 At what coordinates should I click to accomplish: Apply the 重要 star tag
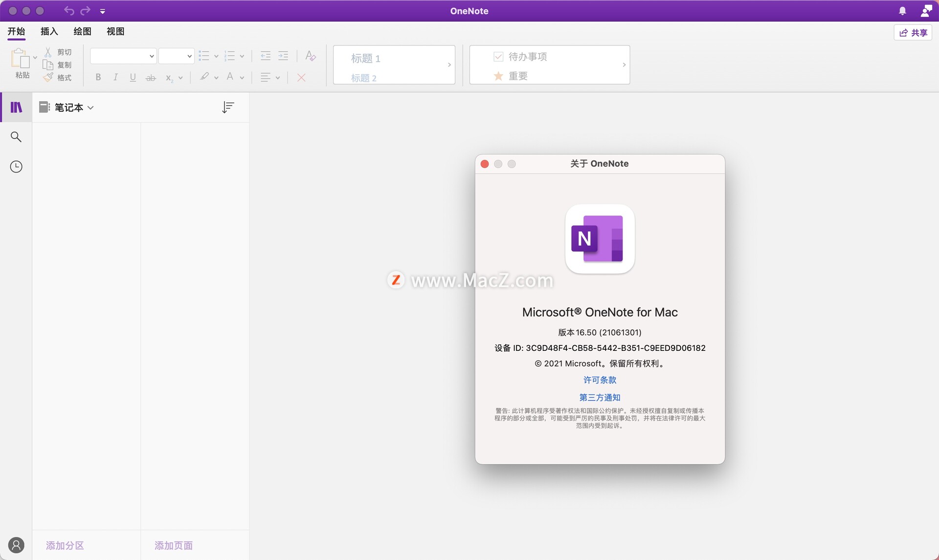tap(511, 76)
